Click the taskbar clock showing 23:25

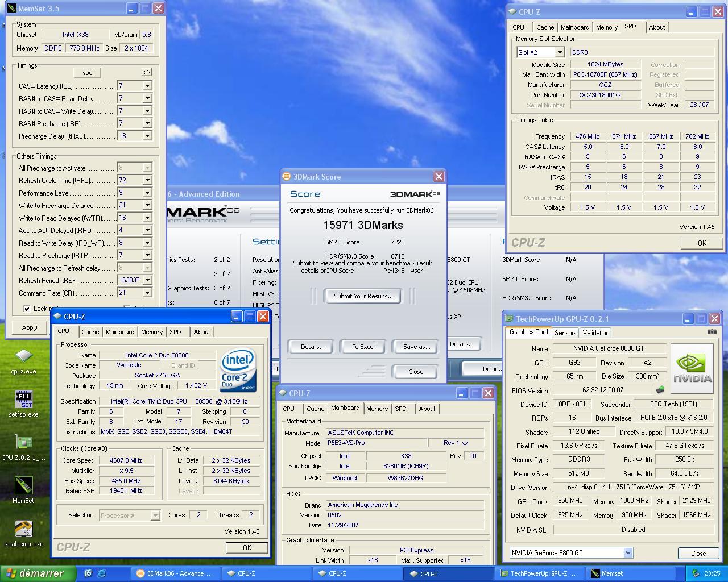point(712,573)
